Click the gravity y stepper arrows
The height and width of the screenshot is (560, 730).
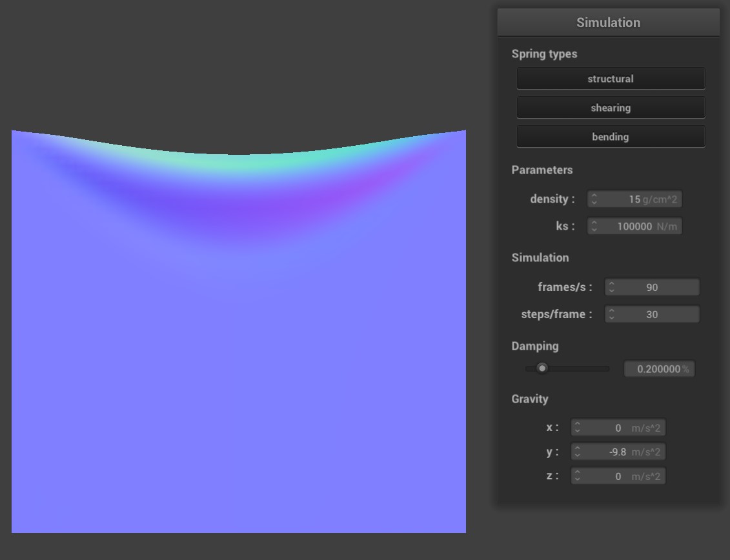(578, 452)
